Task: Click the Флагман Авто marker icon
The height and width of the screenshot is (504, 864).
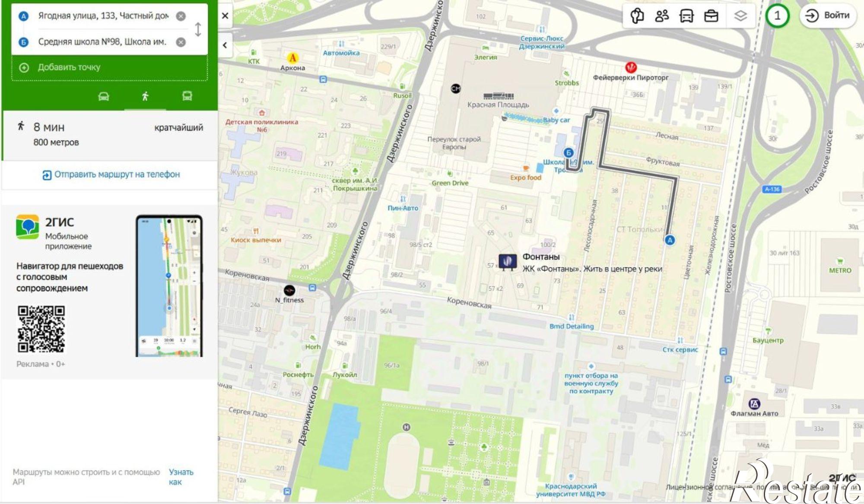Action: click(x=754, y=404)
